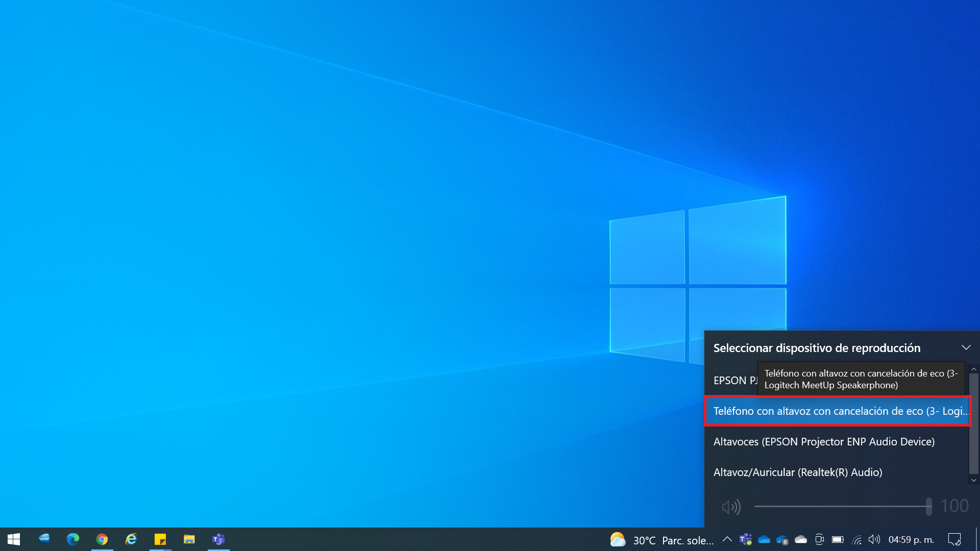The width and height of the screenshot is (980, 551).
Task: Select Altavoces EPSON Projector ENP Audio Device
Action: click(x=824, y=442)
